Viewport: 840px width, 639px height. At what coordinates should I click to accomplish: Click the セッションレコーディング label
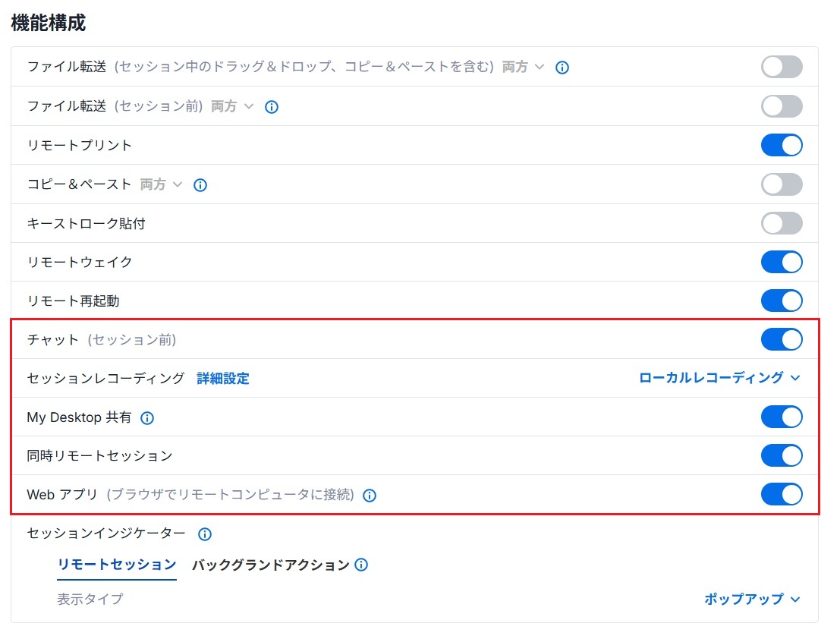point(105,379)
